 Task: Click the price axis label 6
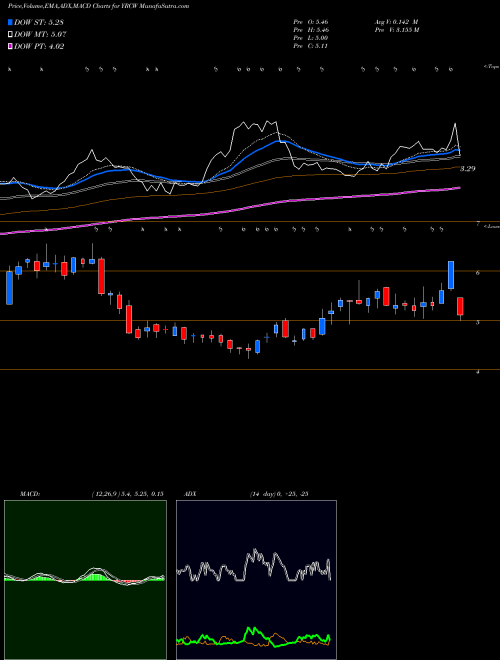[478, 273]
